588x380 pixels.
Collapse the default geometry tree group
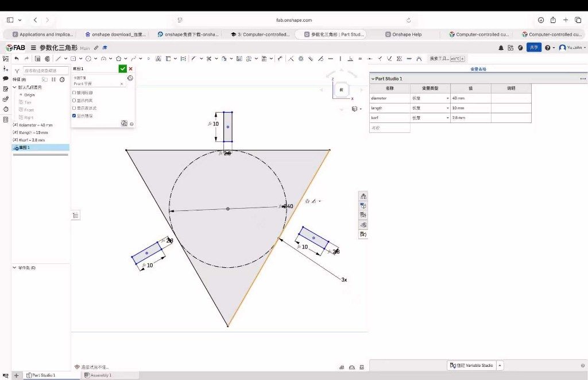14,87
